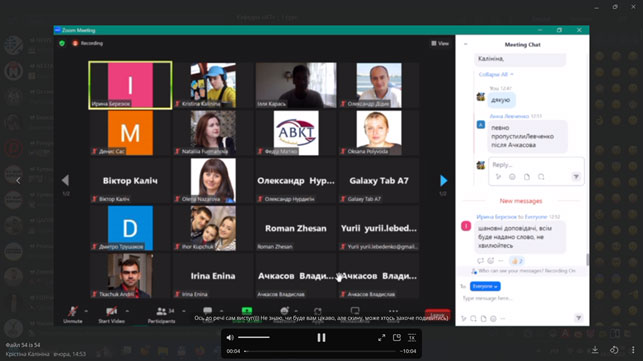Image resolution: width=643 pixels, height=361 pixels.
Task: Click the download icon at bottom right
Action: click(595, 350)
